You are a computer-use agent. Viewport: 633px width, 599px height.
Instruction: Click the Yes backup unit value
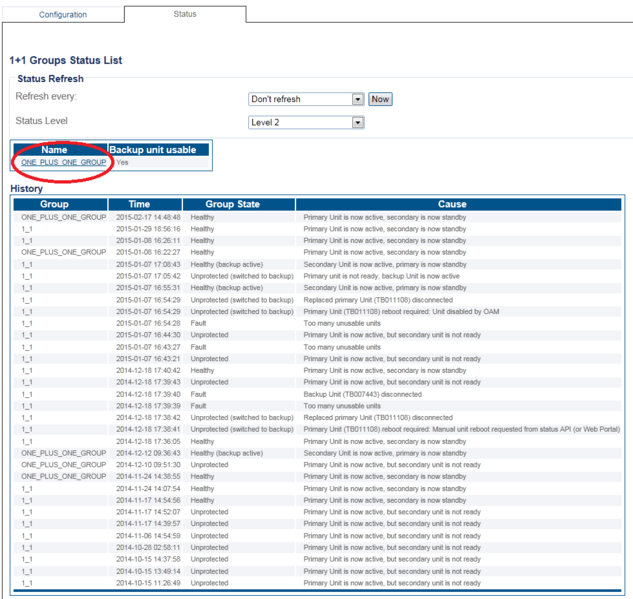pyautogui.click(x=122, y=162)
